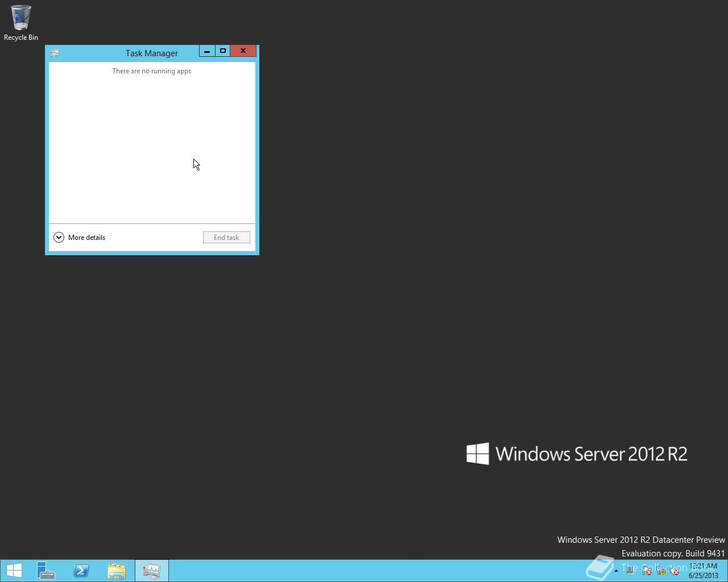The image size is (728, 582).
Task: Click the disabled End task button
Action: (x=226, y=238)
